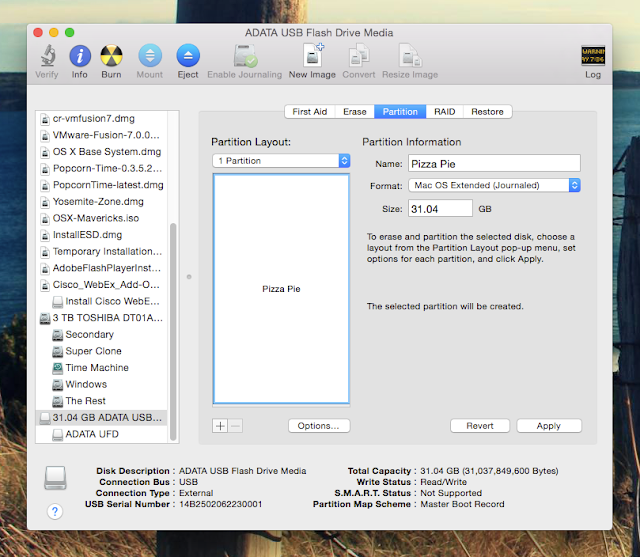640x557 pixels.
Task: Click the sidebar vertical scrollbar
Action: point(173,331)
